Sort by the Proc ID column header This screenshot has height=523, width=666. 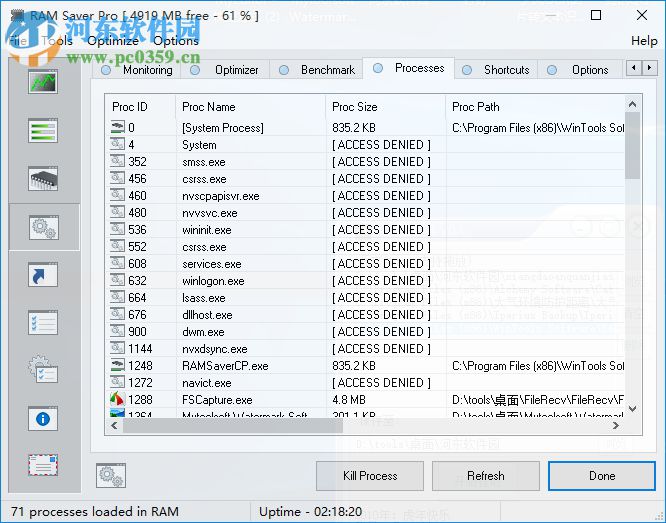point(141,107)
